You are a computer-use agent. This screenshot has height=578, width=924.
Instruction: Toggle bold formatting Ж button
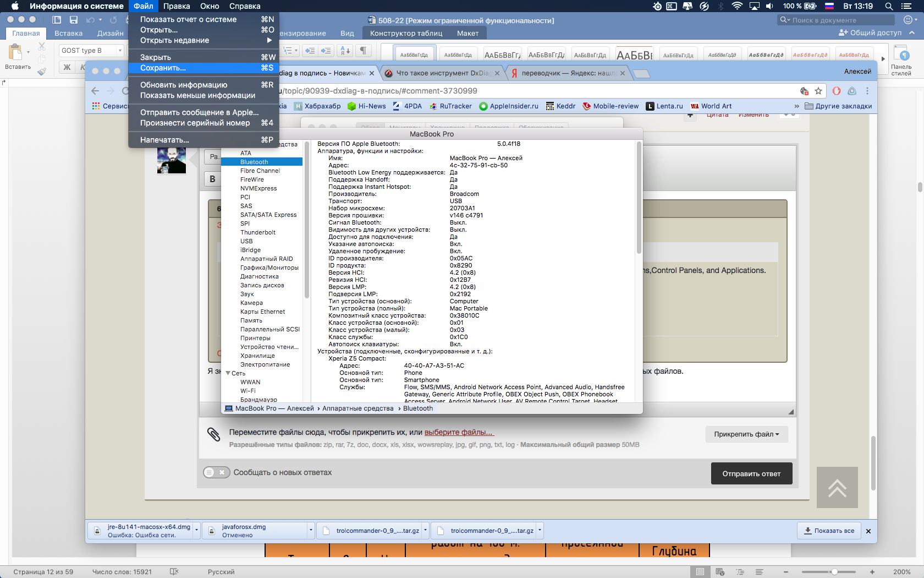(67, 67)
